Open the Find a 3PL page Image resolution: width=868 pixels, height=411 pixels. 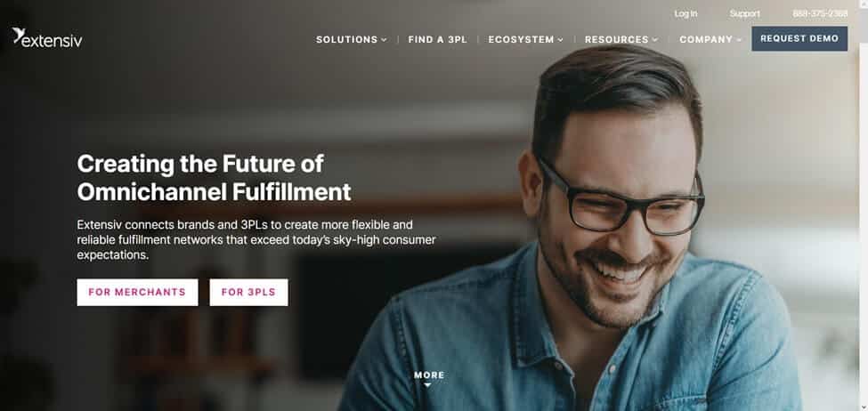tap(437, 40)
